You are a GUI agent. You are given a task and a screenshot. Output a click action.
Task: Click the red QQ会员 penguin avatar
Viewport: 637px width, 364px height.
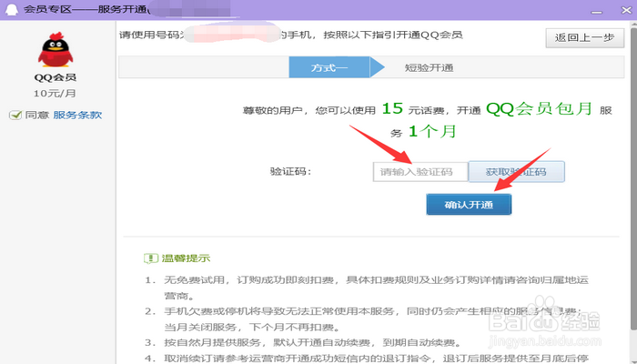click(x=56, y=49)
